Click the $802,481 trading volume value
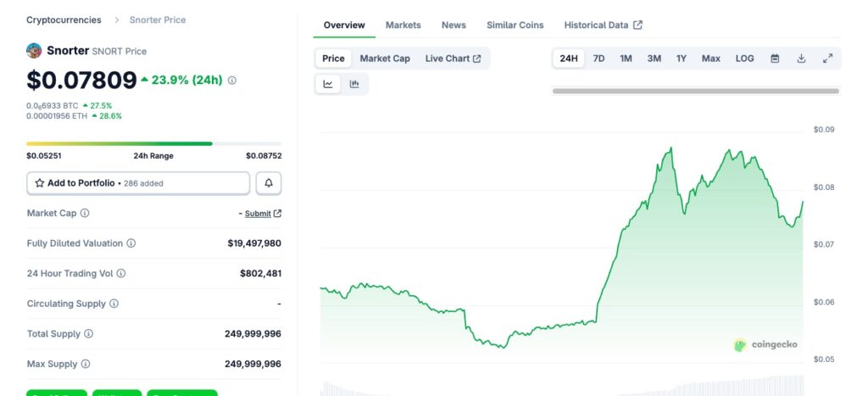The width and height of the screenshot is (868, 396). click(x=260, y=274)
